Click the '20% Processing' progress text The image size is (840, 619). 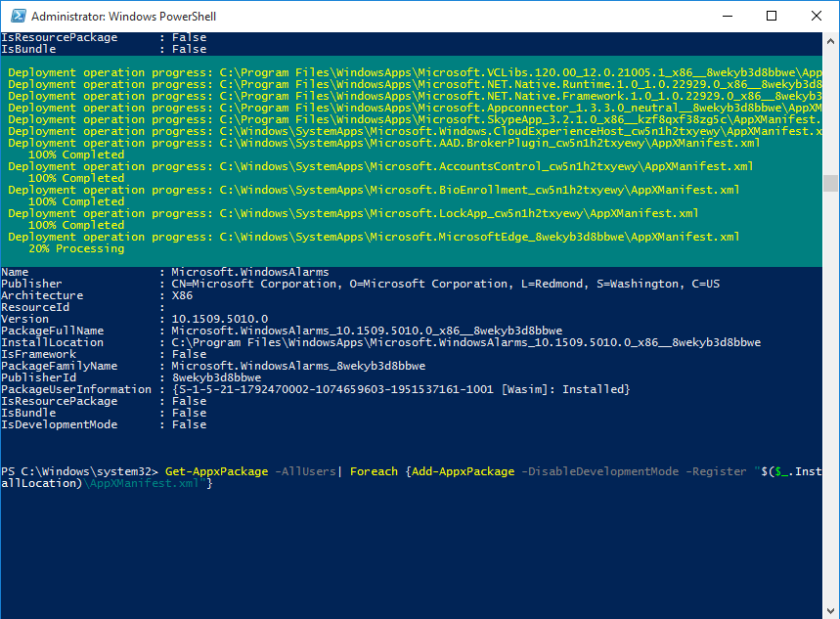(76, 248)
